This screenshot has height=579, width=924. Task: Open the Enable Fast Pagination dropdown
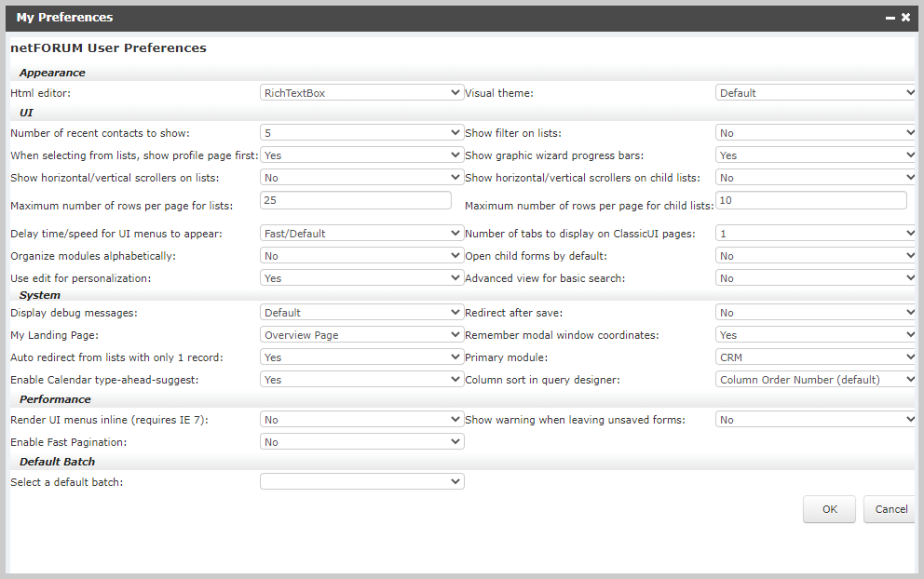click(361, 441)
